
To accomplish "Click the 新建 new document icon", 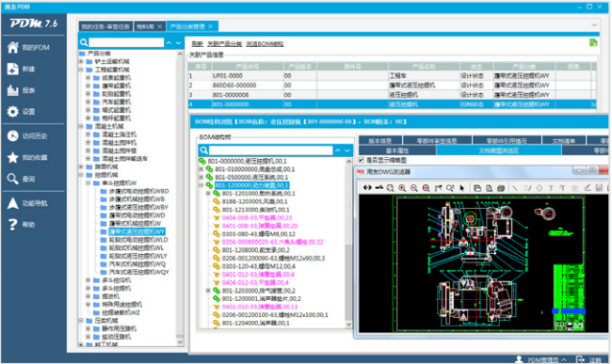I will point(12,69).
